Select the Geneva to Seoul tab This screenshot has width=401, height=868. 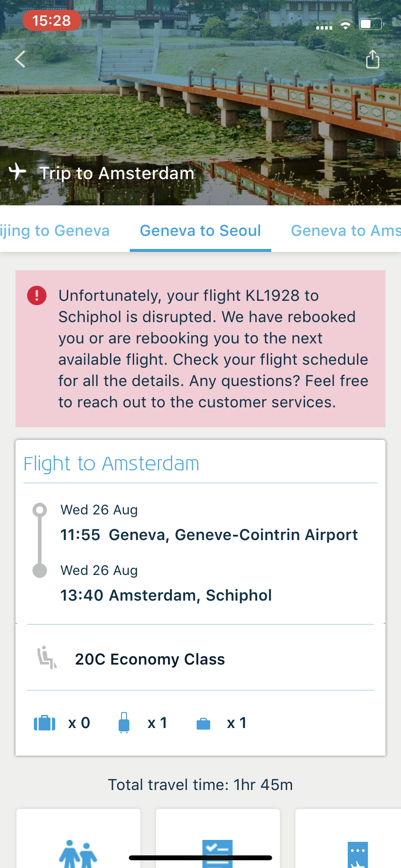click(200, 231)
